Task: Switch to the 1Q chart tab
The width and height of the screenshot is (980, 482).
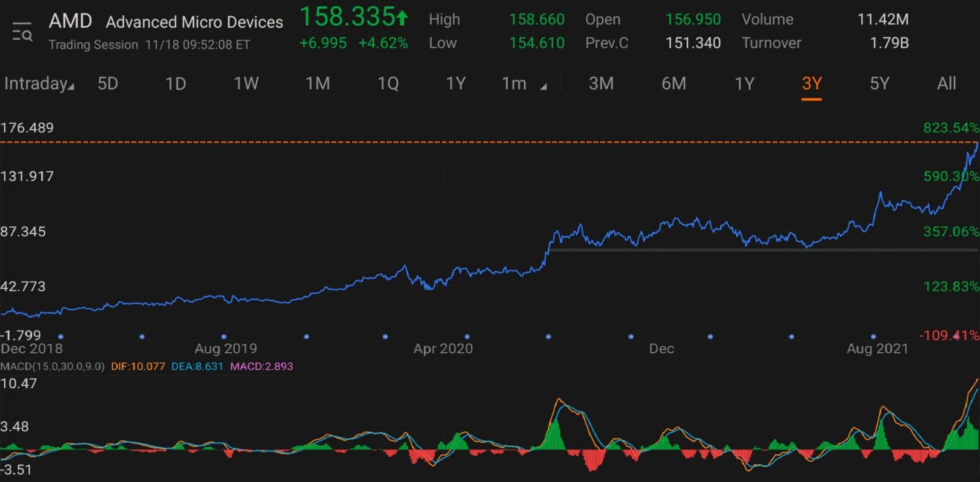Action: pos(388,83)
